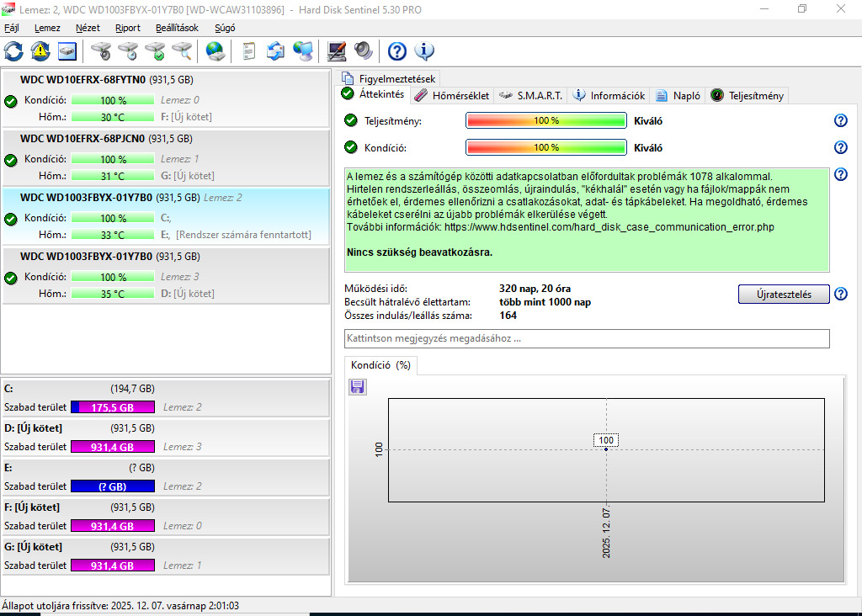Open the Nézet menu
Viewport: 862px width, 616px height.
pos(88,28)
